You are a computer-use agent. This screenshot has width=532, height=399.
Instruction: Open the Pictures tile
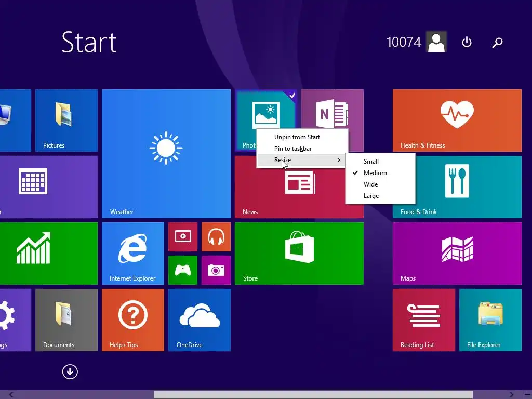pos(66,121)
